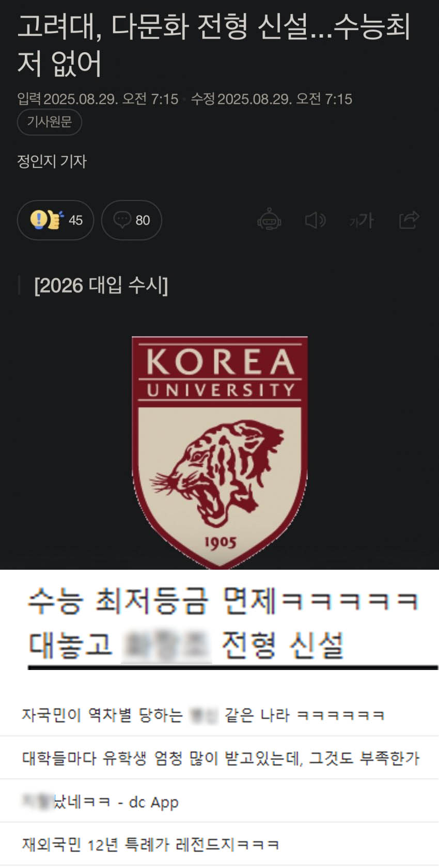Open comments via speech bubble 80

(132, 220)
